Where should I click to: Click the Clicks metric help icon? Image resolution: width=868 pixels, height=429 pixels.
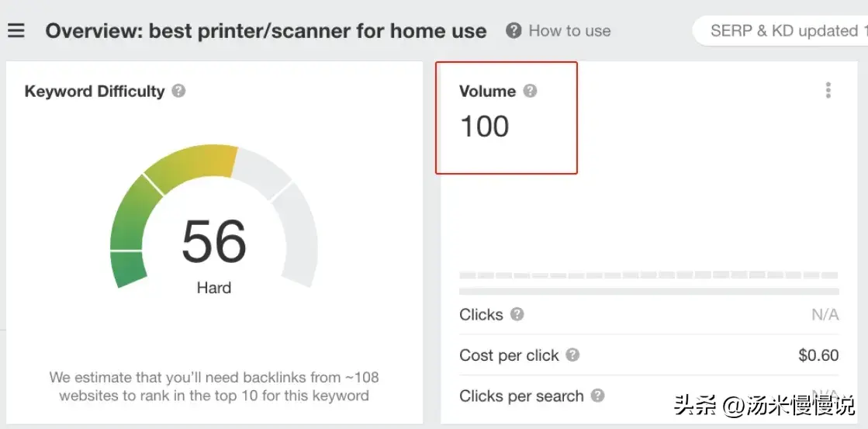(x=517, y=314)
